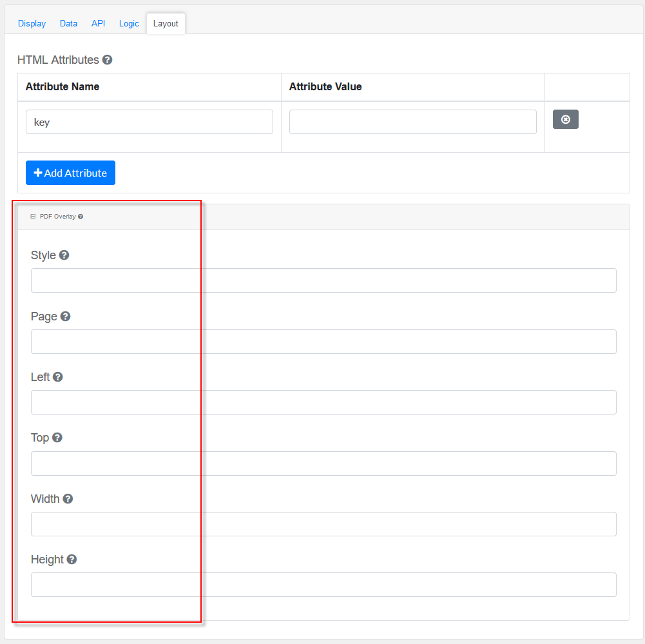645x644 pixels.
Task: Click into the Style text field
Action: coord(323,280)
